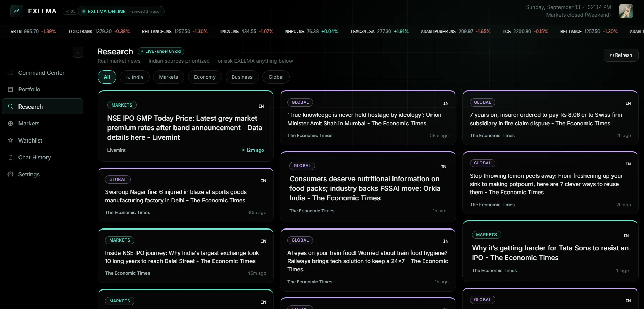Click the SBIN 995.70 ticker item
The image size is (644, 309).
point(33,31)
